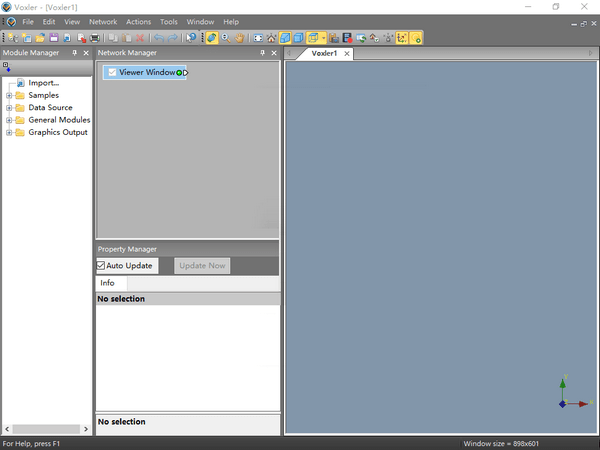Expand the Graphics Output folder
This screenshot has height=450, width=600.
(x=9, y=132)
